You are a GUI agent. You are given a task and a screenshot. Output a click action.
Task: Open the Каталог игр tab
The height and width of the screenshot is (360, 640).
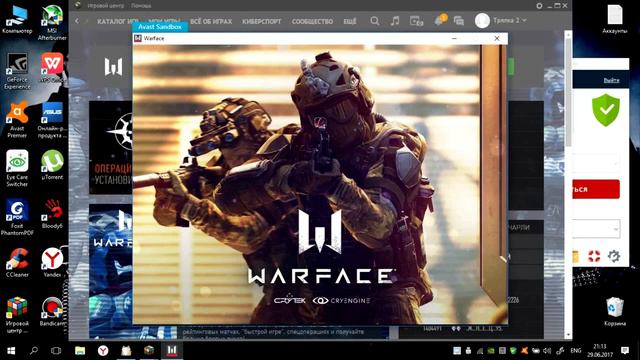[x=118, y=21]
